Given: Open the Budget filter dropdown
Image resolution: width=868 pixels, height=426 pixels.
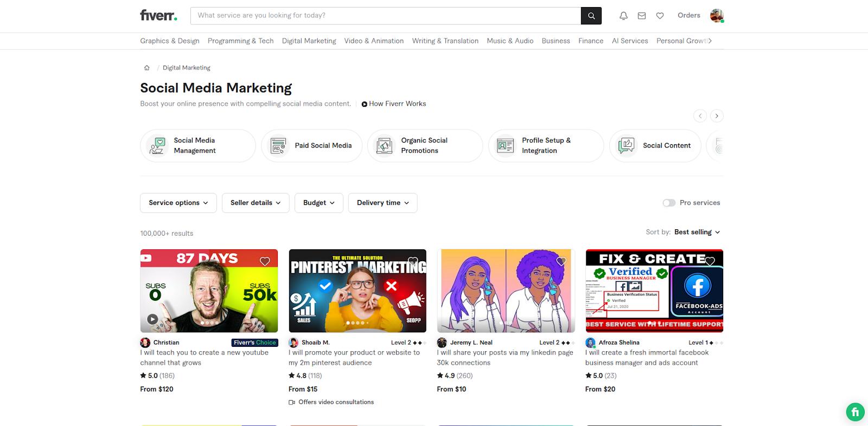Looking at the screenshot, I should pyautogui.click(x=319, y=203).
